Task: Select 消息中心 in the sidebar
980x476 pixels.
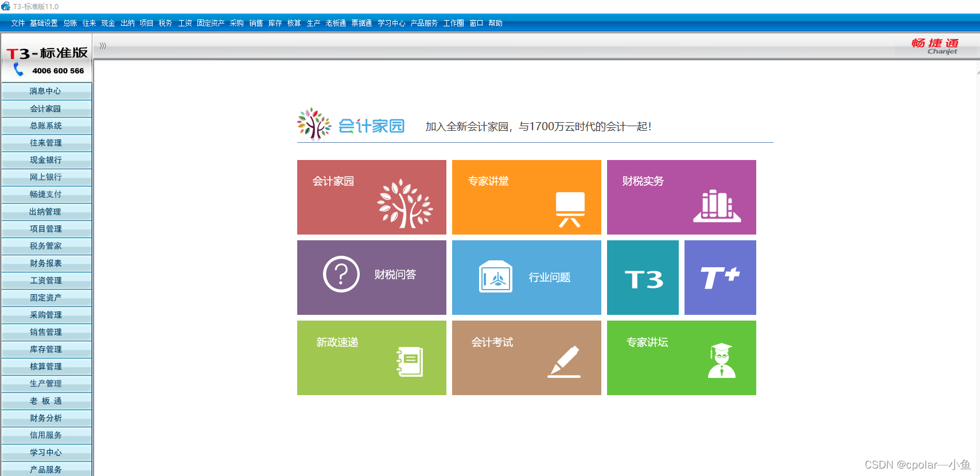Action: [46, 91]
